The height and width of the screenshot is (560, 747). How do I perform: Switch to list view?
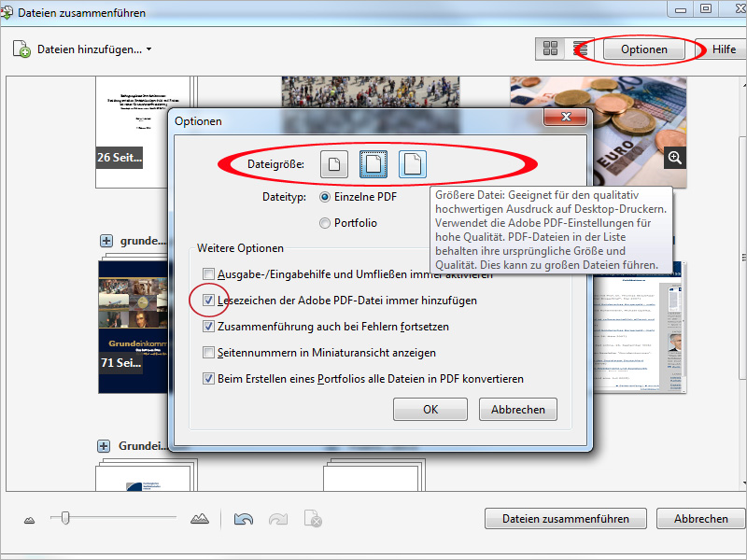click(580, 49)
